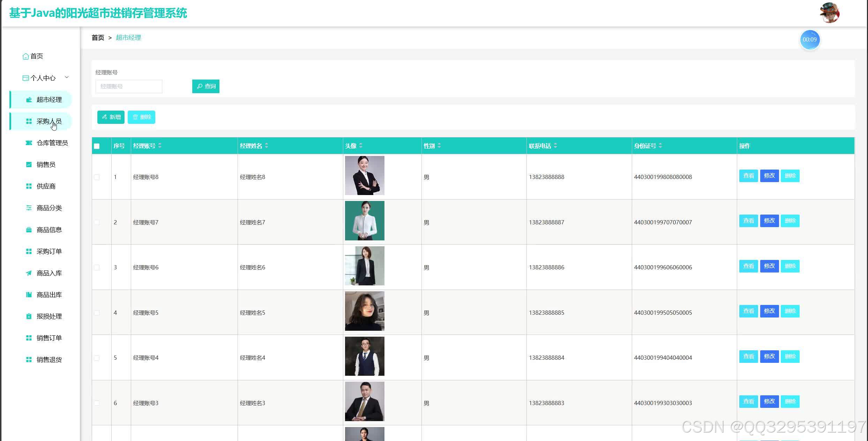Click the 新增 button

point(111,117)
